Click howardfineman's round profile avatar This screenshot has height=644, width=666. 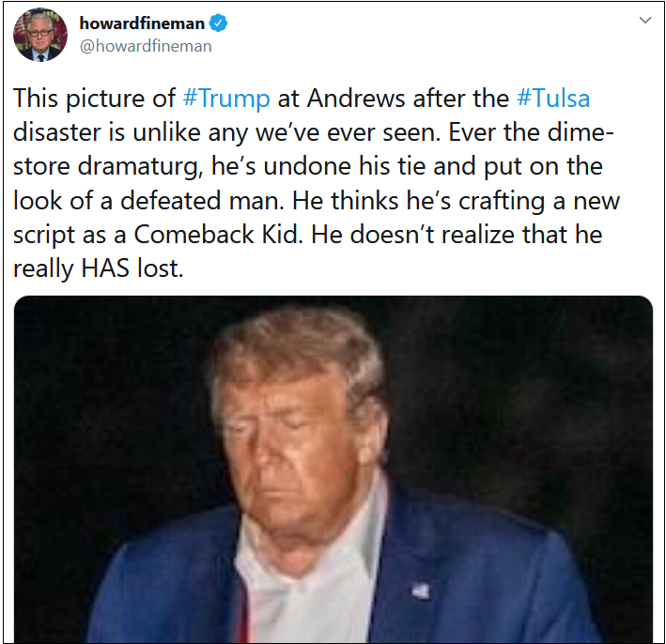(40, 35)
